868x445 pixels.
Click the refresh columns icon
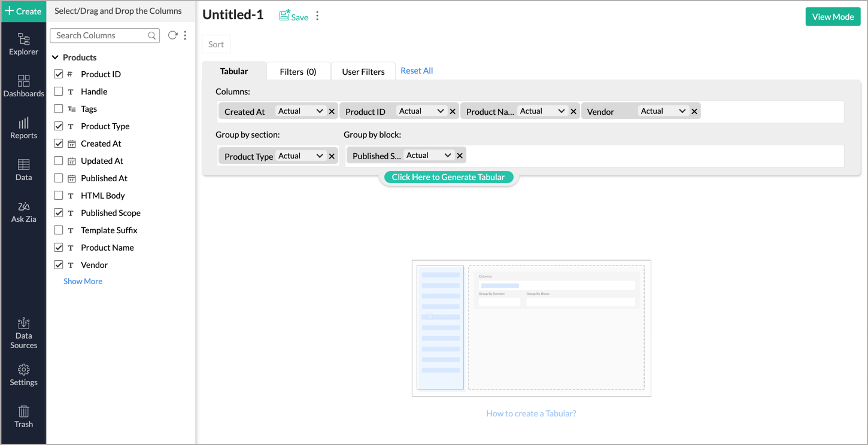tap(172, 35)
